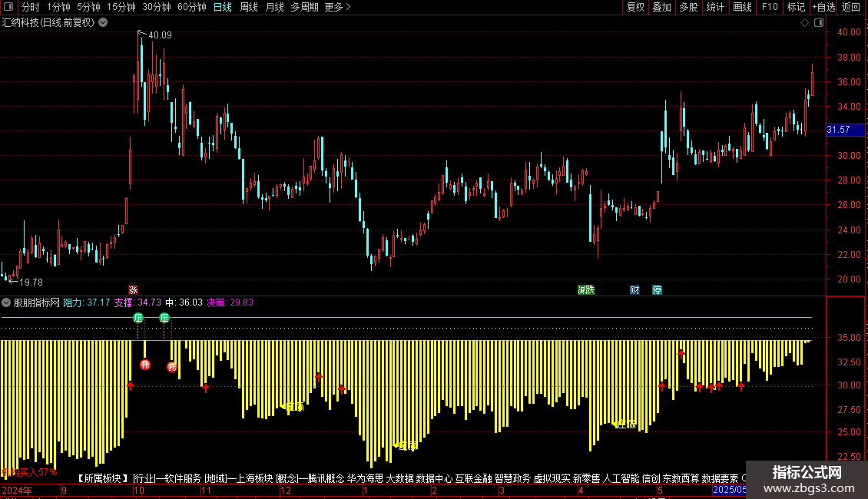Screen dimensions: 868x499
Task: Click the 返回 back button
Action: point(851,7)
